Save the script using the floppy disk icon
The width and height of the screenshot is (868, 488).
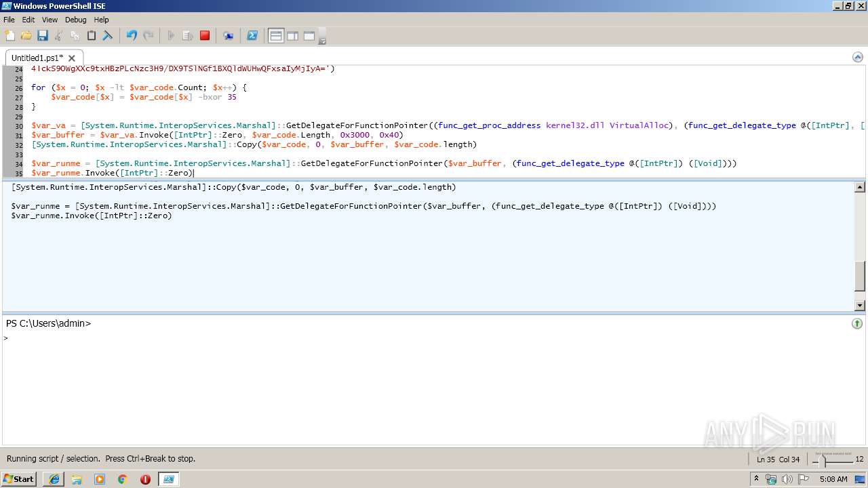coord(42,36)
